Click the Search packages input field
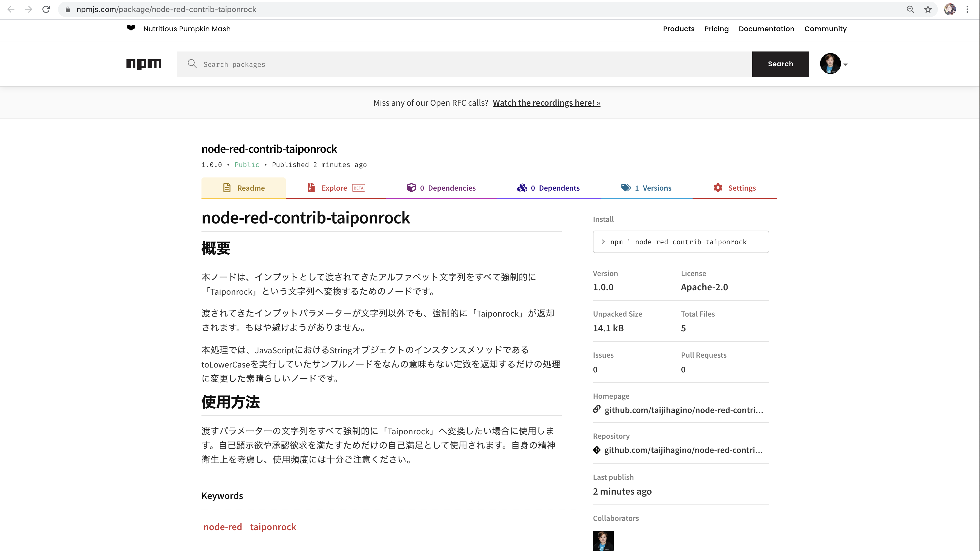The width and height of the screenshot is (980, 551). coord(464,64)
